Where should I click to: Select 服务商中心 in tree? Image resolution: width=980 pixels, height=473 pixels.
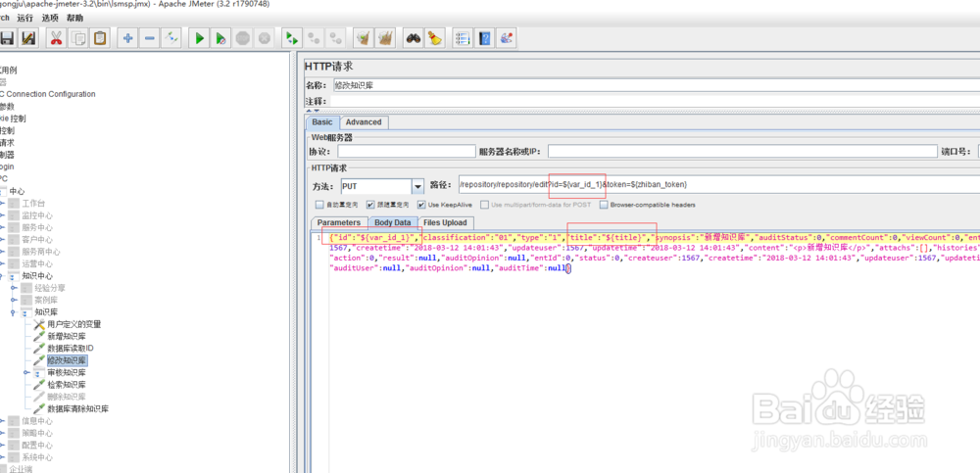coord(41,252)
